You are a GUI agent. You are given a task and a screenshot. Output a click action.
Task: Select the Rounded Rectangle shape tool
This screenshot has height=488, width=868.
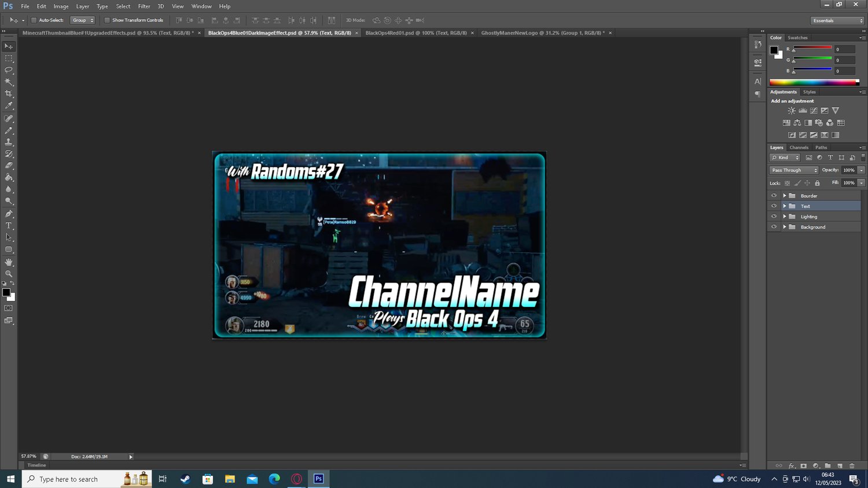(x=9, y=249)
